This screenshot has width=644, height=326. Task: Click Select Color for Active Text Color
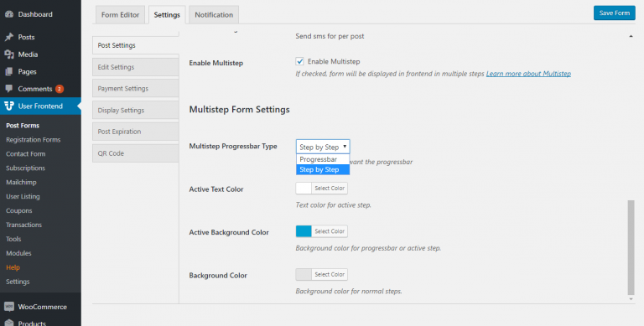click(x=330, y=189)
